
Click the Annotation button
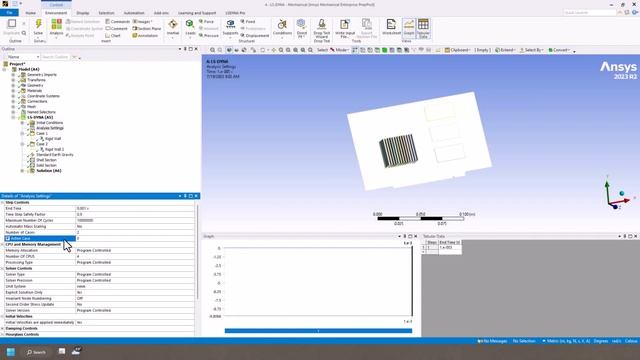[145, 36]
